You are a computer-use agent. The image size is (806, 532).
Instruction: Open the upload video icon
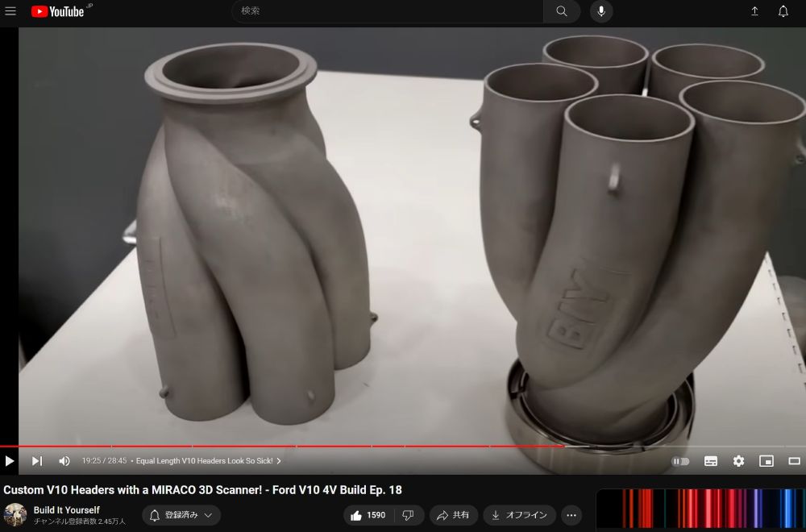[754, 10]
